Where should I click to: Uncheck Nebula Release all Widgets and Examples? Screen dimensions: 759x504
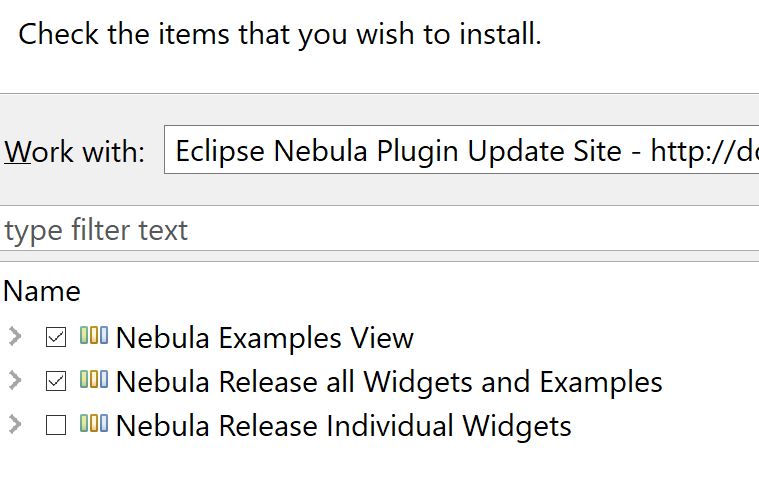tap(56, 381)
